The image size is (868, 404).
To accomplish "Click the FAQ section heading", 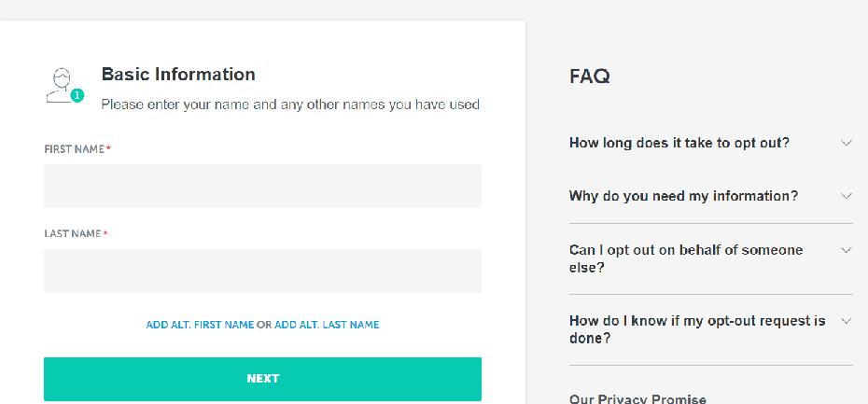I will [x=590, y=77].
